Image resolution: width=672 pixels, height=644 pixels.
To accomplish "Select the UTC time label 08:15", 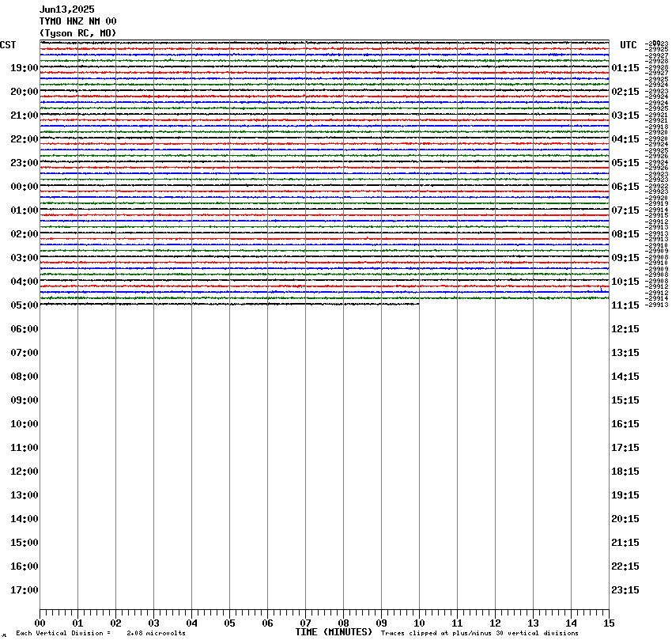I will pos(625,233).
